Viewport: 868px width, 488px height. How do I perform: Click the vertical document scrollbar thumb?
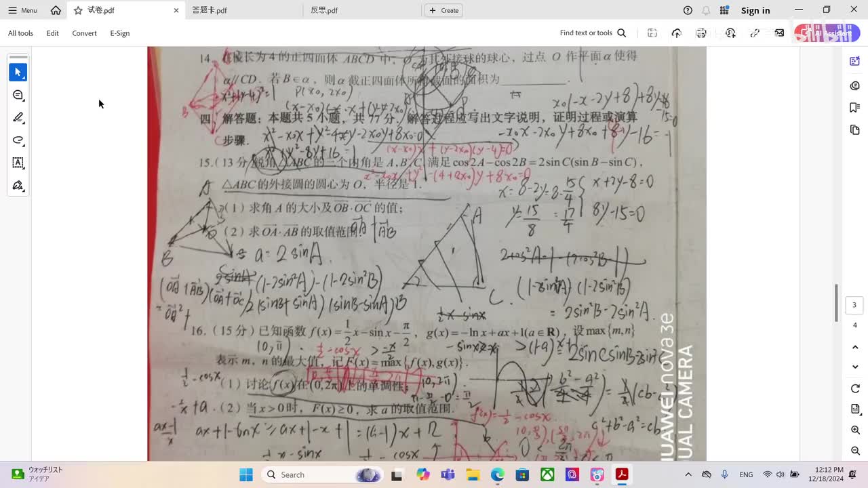click(x=836, y=302)
